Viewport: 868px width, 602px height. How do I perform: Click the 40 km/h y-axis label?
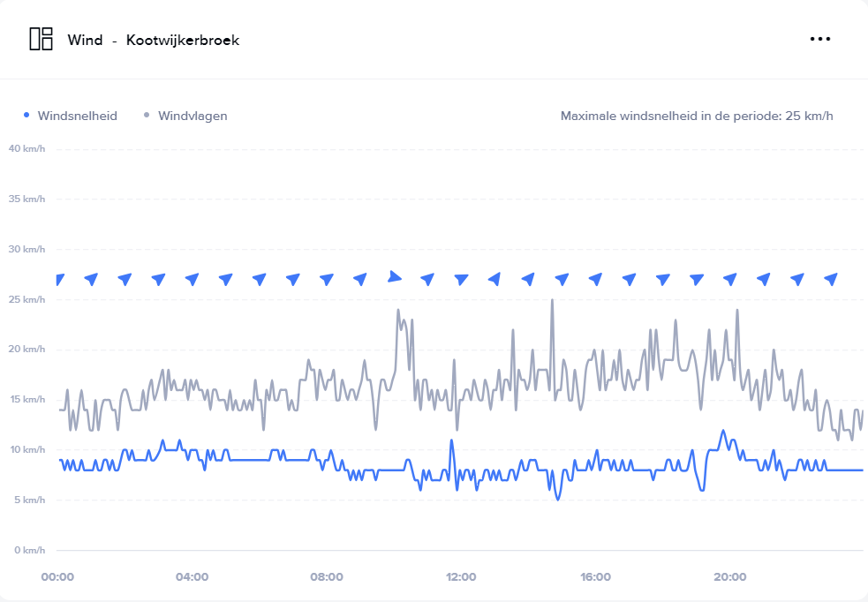(x=26, y=148)
